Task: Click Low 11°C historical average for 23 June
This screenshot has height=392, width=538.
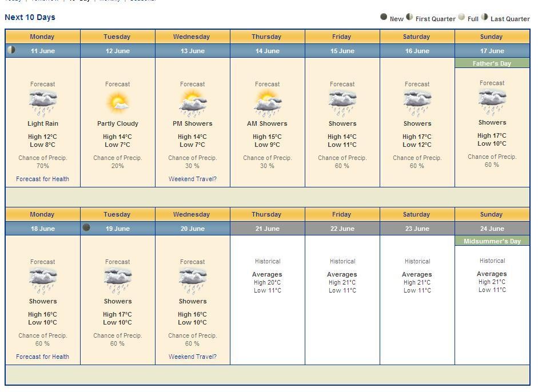Action: pos(417,290)
